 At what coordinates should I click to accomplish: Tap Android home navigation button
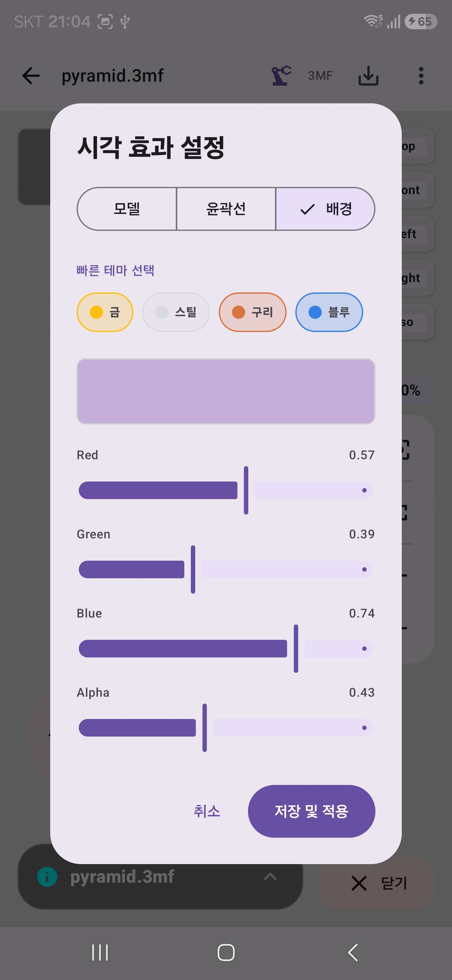pyautogui.click(x=226, y=952)
